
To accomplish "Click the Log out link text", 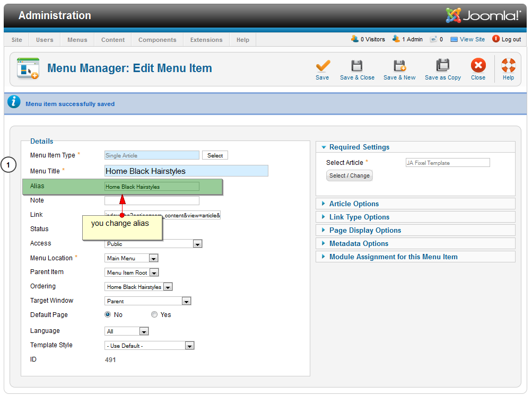I will point(511,39).
